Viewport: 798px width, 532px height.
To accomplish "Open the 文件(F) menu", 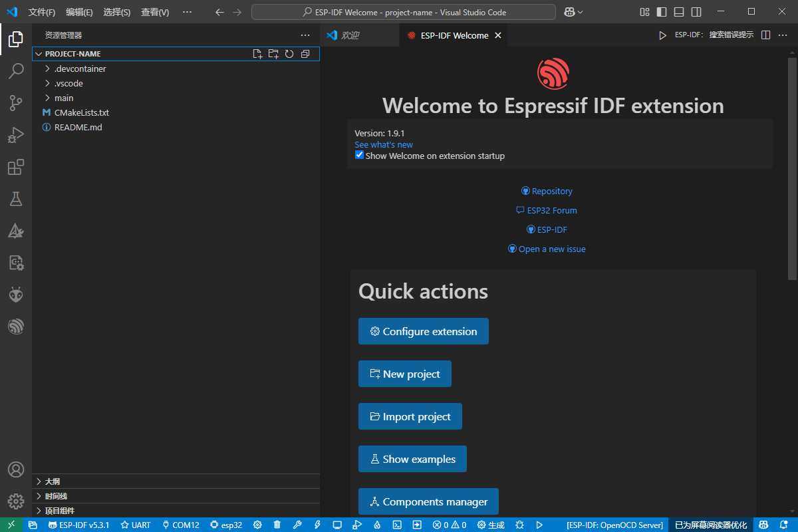I will [x=42, y=12].
